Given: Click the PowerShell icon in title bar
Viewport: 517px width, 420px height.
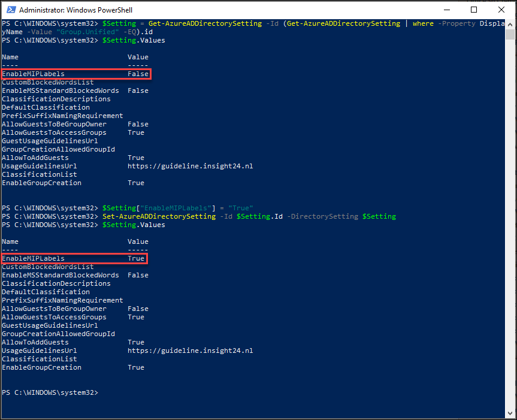Looking at the screenshot, I should click(x=10, y=10).
